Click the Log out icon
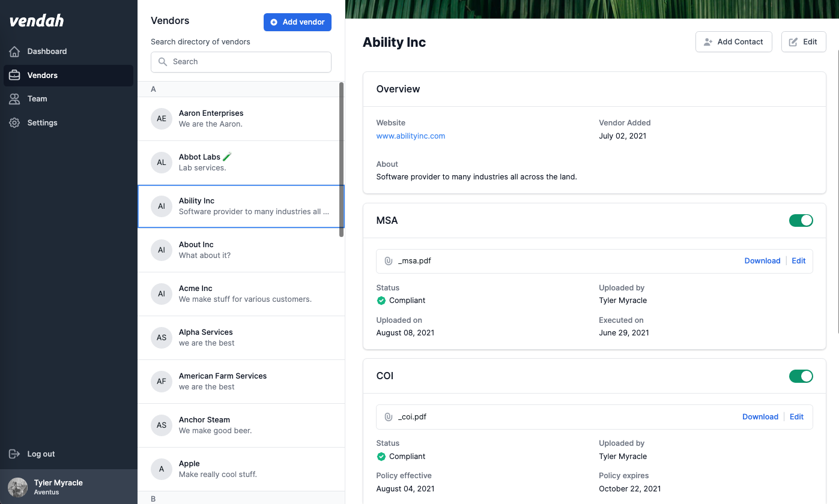 [x=13, y=454]
